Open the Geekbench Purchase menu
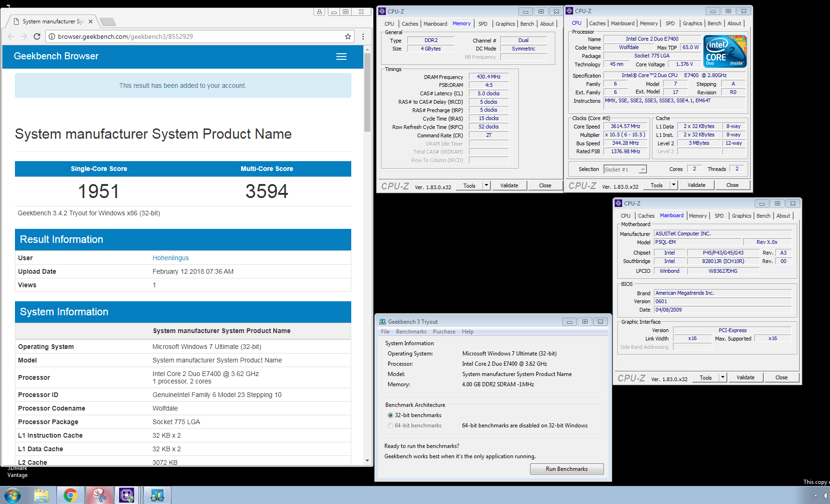The image size is (830, 504). [444, 332]
